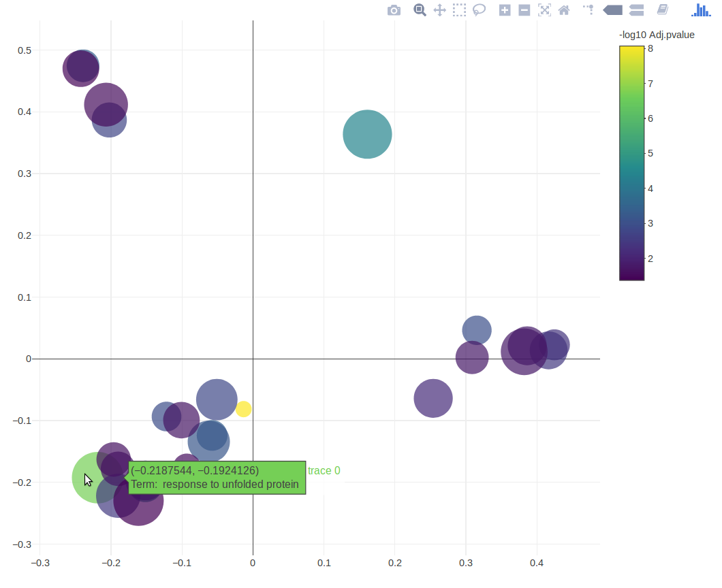Image resolution: width=722 pixels, height=588 pixels.
Task: Open the Plotly logo link
Action: 700,10
